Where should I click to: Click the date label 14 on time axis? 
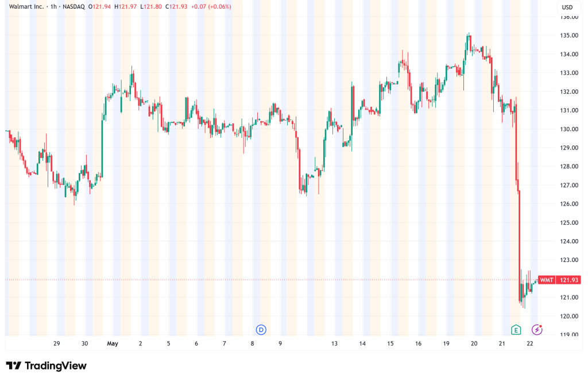point(362,344)
